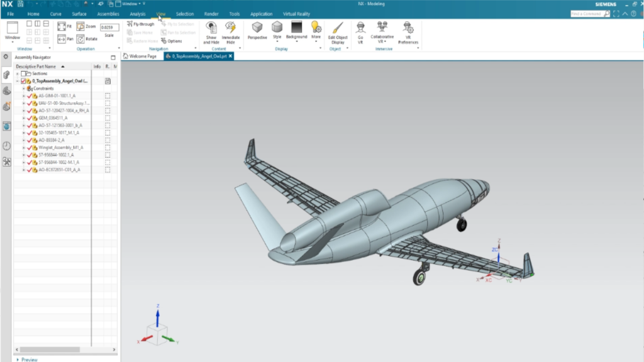Select the Pan tool

[62, 39]
